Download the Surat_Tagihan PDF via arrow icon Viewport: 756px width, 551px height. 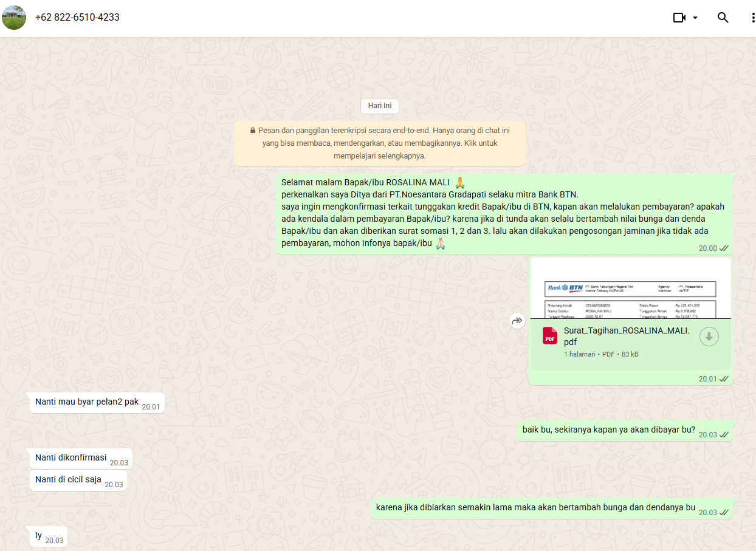coord(709,337)
